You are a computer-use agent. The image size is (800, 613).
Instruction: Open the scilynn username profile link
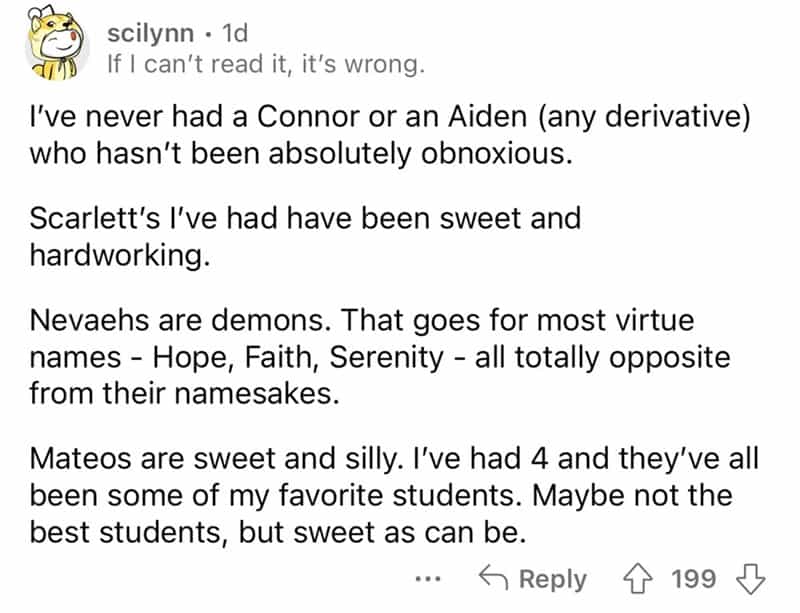click(x=150, y=32)
